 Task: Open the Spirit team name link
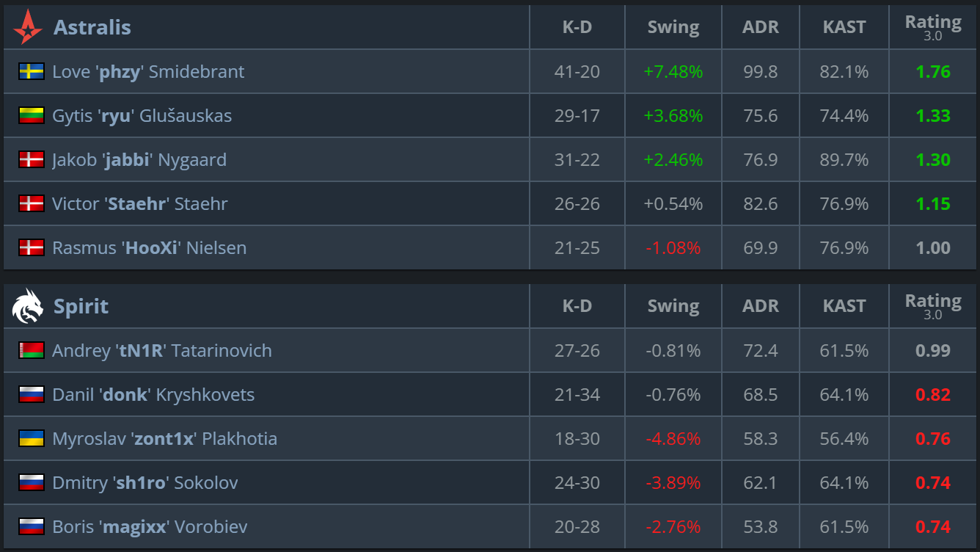pyautogui.click(x=81, y=306)
